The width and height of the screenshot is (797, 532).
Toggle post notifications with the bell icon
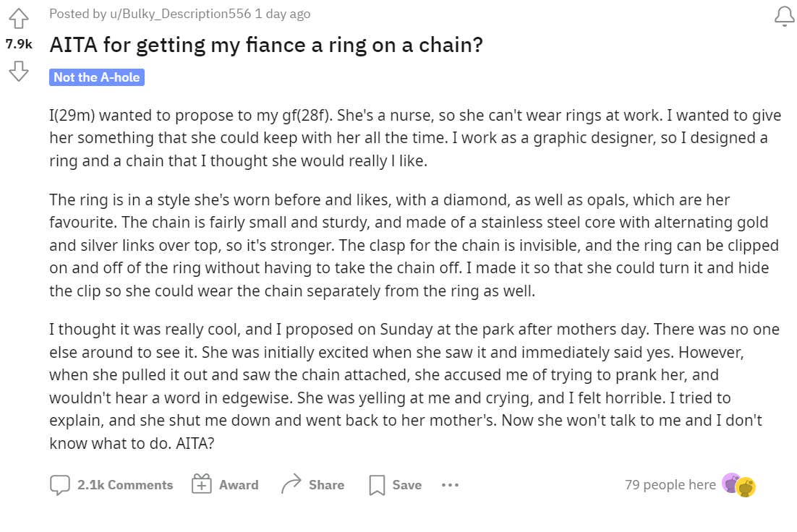click(784, 17)
